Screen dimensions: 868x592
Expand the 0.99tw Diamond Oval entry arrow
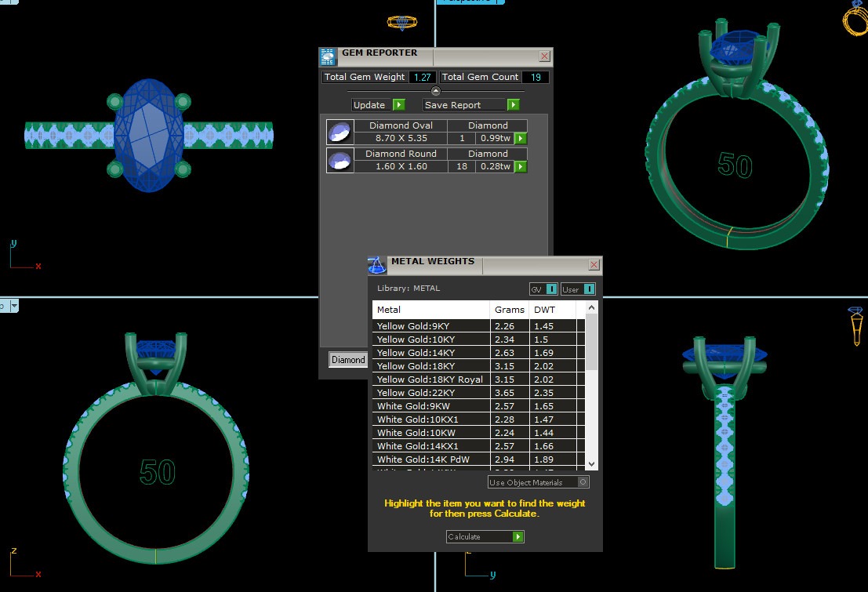point(520,138)
